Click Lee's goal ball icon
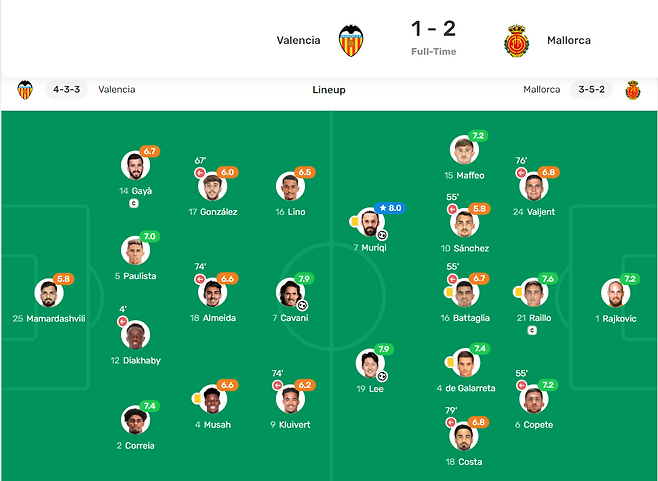The height and width of the screenshot is (481, 658). (382, 376)
